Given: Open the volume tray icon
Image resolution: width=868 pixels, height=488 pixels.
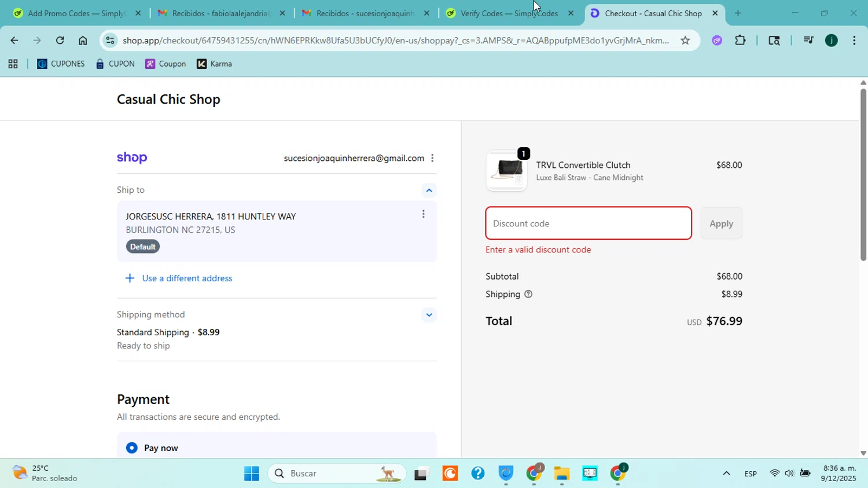Looking at the screenshot, I should (x=789, y=474).
